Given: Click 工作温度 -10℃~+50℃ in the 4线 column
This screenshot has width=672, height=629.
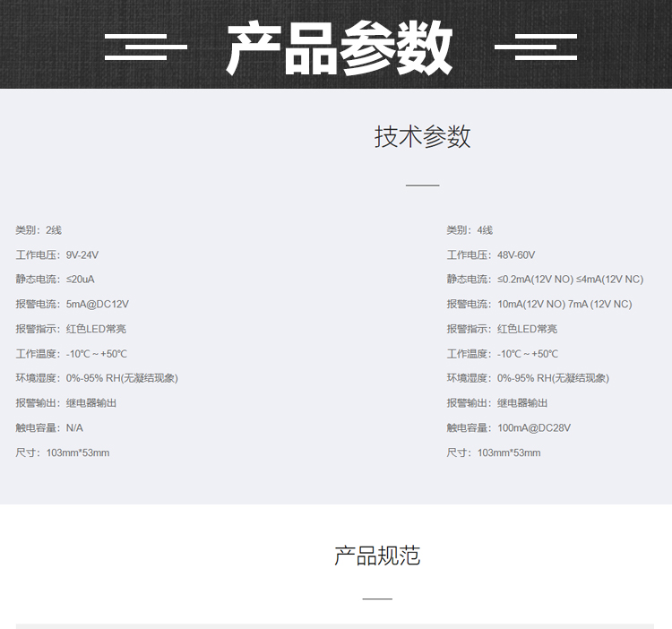Looking at the screenshot, I should [502, 354].
